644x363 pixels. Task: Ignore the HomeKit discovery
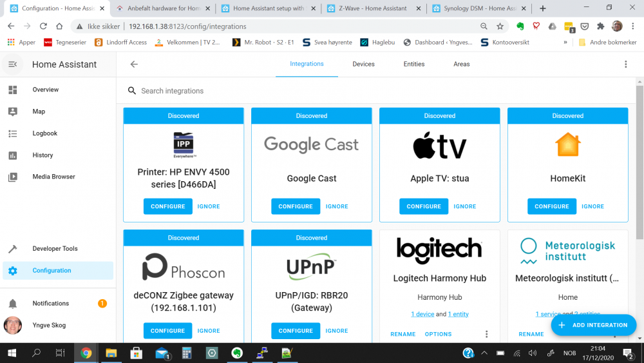[x=593, y=206]
